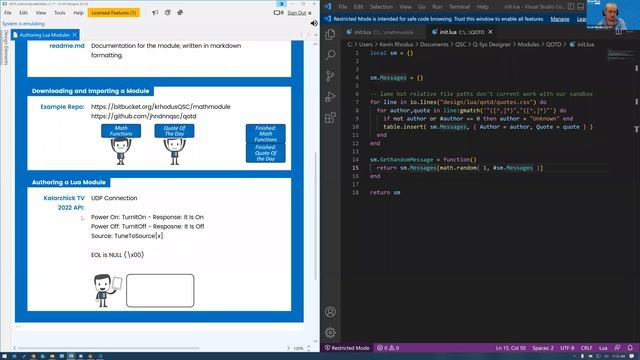Click the Q-SYS megaphone announcements icon
The width and height of the screenshot is (640, 360).
(x=155, y=13)
